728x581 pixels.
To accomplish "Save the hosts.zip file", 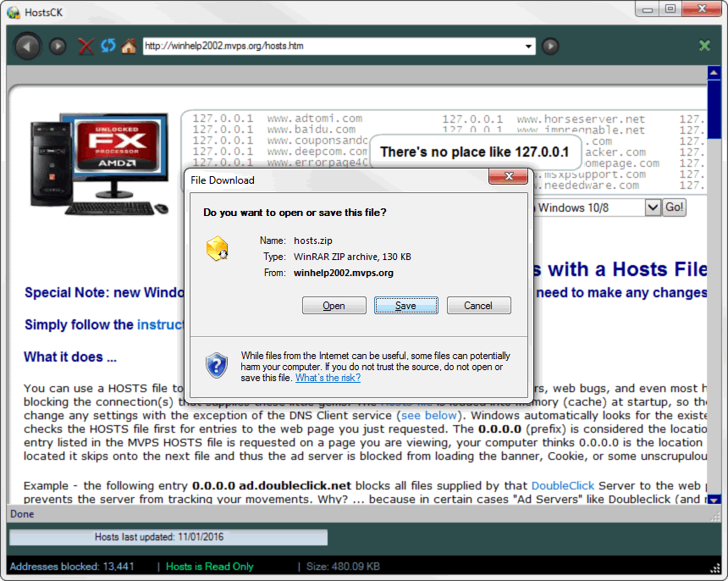I will (405, 306).
